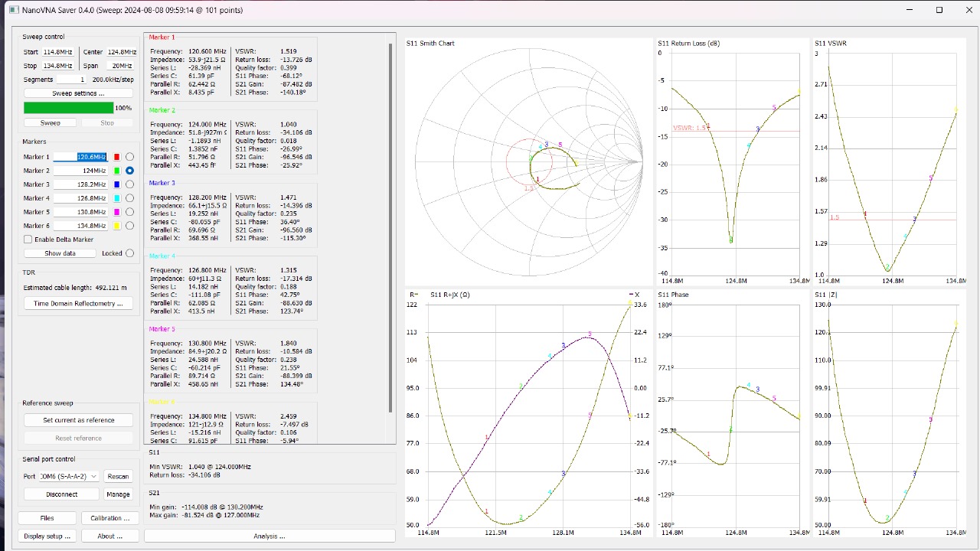The width and height of the screenshot is (980, 551).
Task: Click the sweep Stop frequency field
Action: tap(58, 66)
